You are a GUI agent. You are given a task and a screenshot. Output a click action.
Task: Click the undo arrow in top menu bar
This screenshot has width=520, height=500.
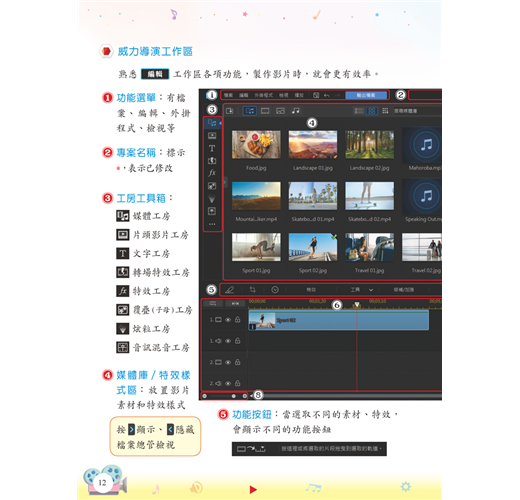[x=327, y=95]
